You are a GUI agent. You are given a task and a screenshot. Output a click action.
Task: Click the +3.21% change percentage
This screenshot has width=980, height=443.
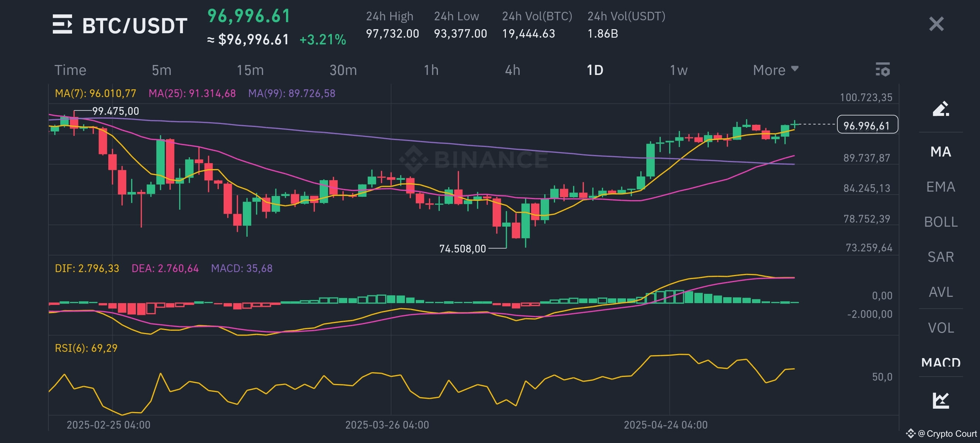pyautogui.click(x=323, y=40)
